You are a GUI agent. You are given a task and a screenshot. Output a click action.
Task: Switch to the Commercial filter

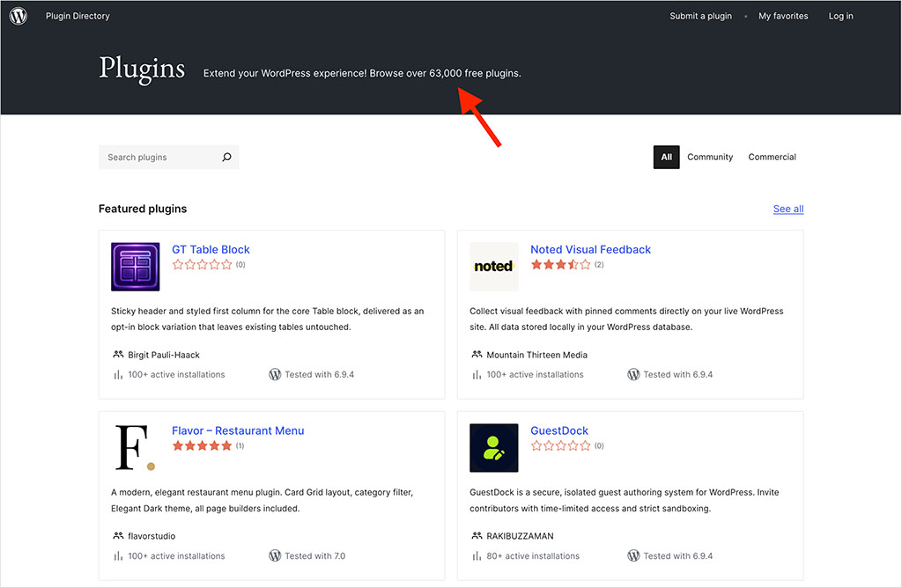pos(772,157)
